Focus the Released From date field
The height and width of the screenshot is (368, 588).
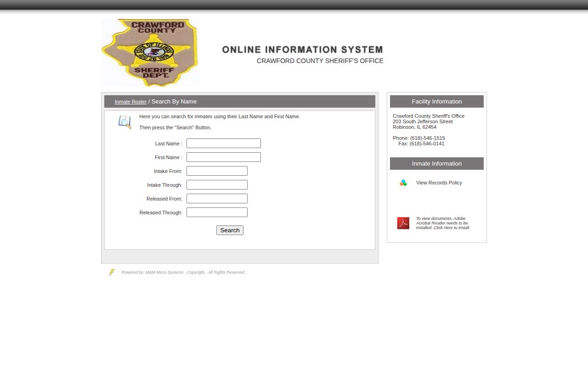point(217,199)
